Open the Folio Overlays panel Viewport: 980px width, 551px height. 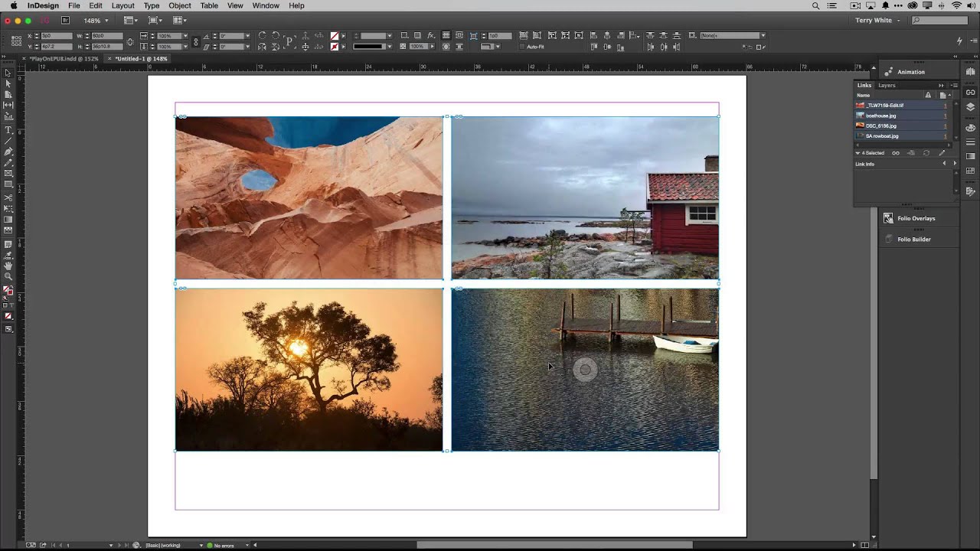[916, 218]
